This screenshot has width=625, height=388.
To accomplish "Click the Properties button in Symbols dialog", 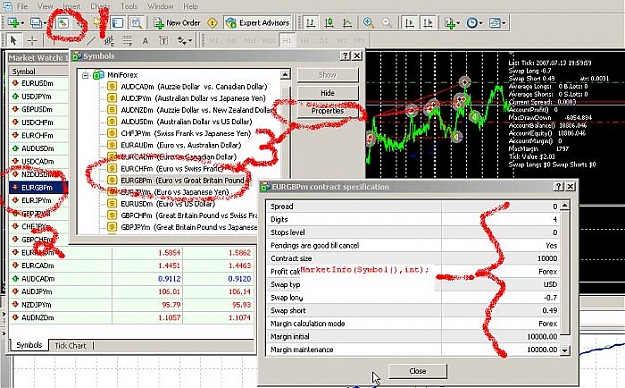I will (327, 111).
